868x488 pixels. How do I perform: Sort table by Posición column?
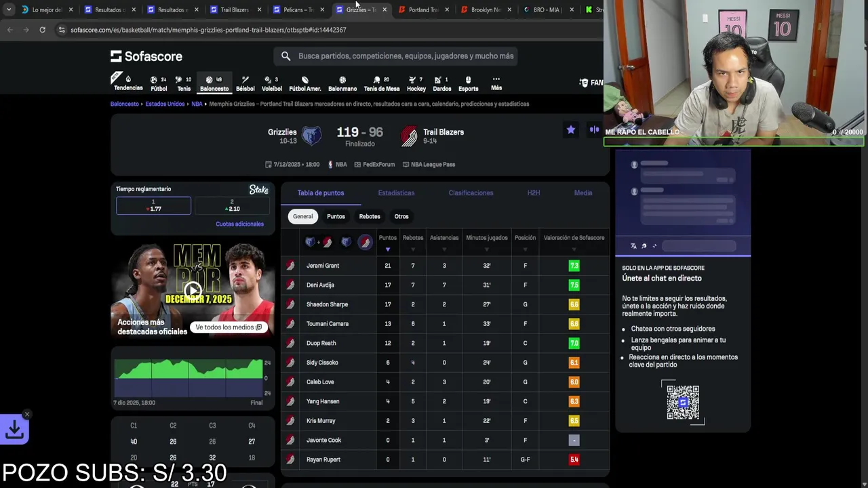click(525, 242)
